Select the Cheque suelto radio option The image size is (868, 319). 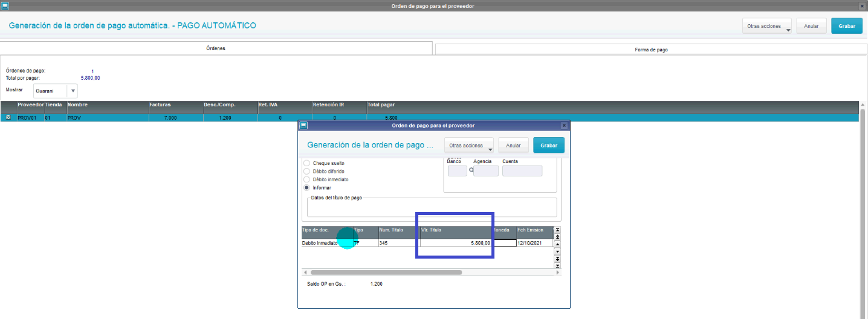pos(306,163)
